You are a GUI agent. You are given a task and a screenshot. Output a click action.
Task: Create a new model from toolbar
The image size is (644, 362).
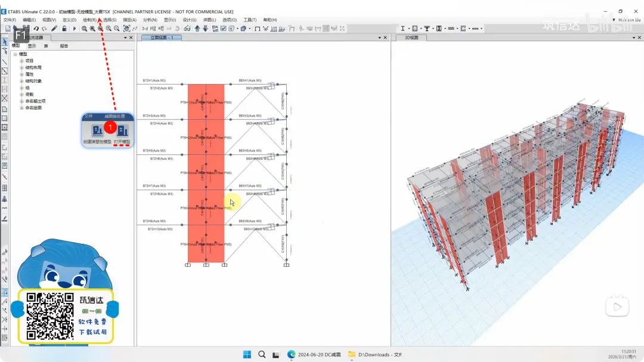click(8, 29)
